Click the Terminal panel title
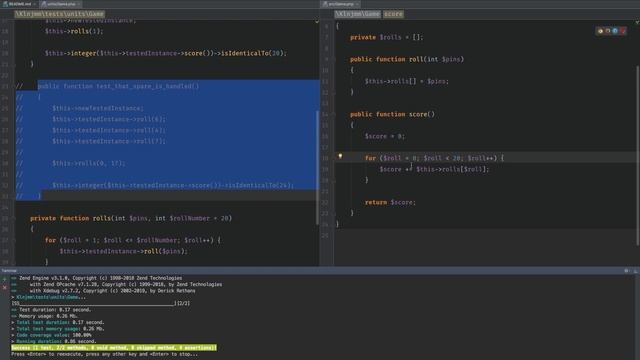Viewport: 640px width, 360px height. point(9,271)
